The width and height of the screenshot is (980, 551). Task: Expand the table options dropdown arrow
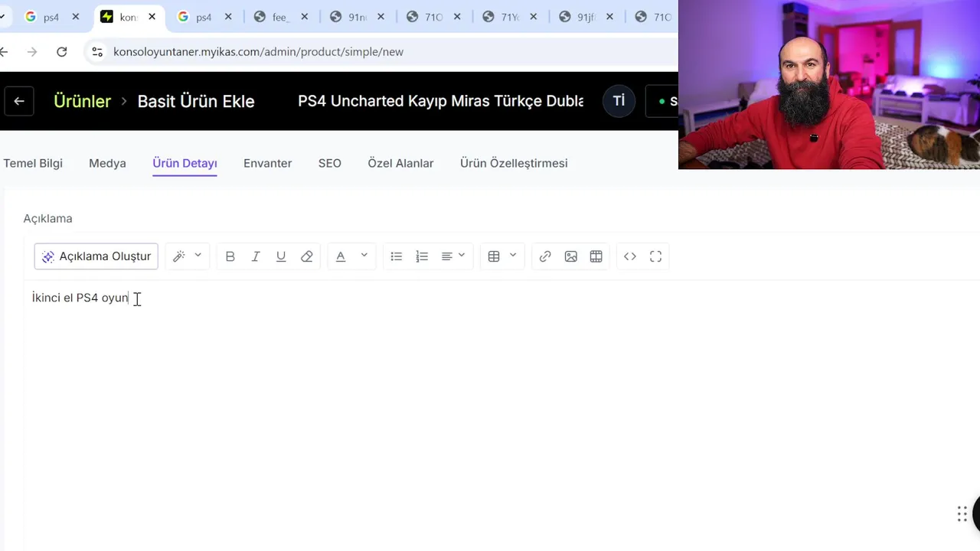click(x=513, y=256)
